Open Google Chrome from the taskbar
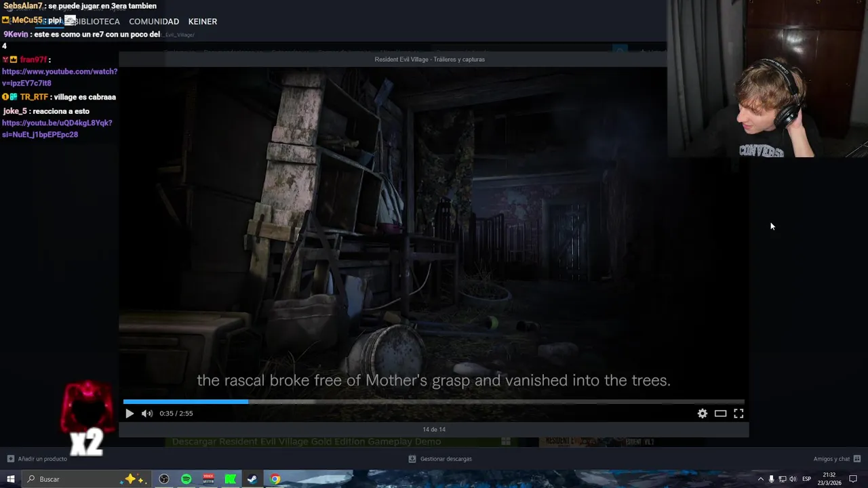 coord(275,479)
